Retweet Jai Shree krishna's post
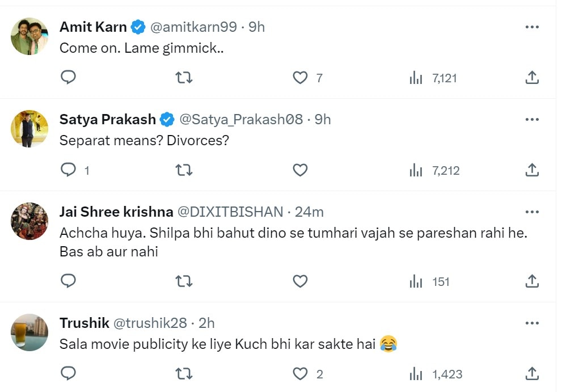This screenshot has height=392, width=562. tap(184, 281)
